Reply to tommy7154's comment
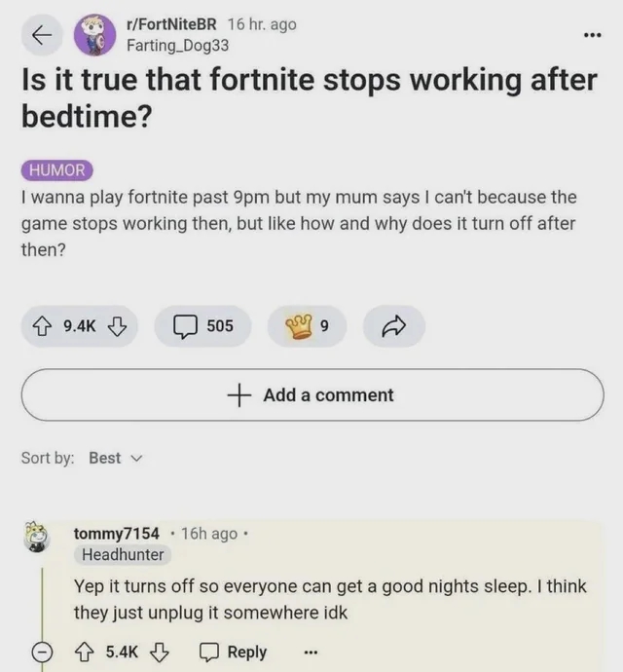This screenshot has height=672, width=623. pyautogui.click(x=233, y=653)
